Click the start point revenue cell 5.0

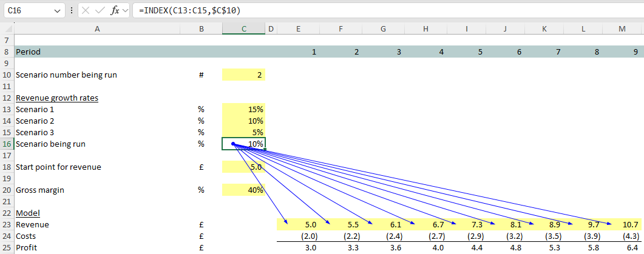tap(243, 167)
